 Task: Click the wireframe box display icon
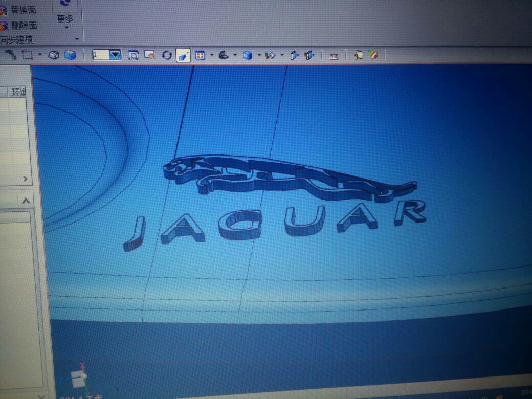click(x=54, y=55)
